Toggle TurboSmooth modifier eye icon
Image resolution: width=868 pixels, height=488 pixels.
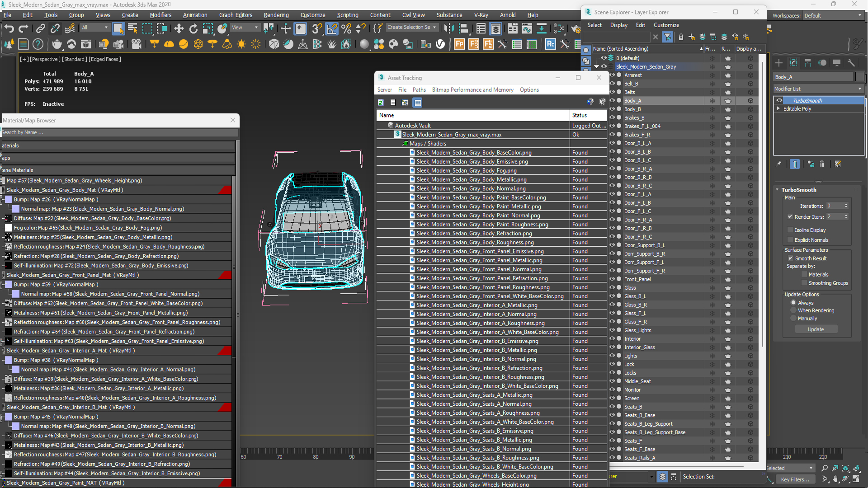(779, 100)
